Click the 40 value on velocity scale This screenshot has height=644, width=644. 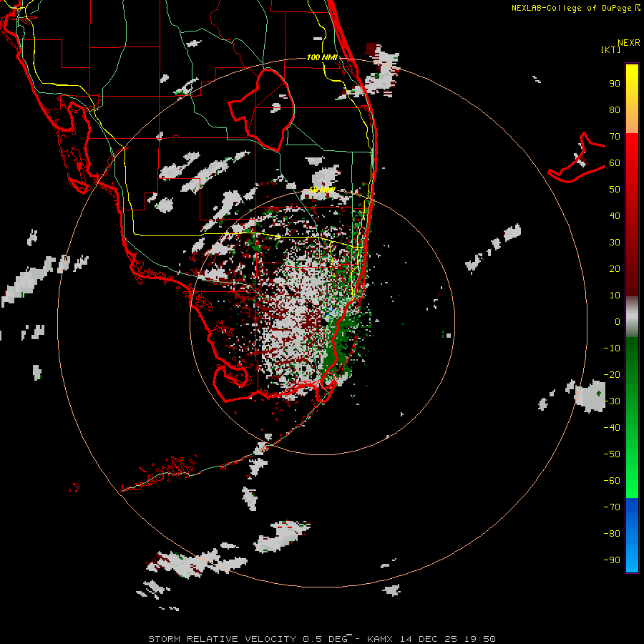click(x=615, y=215)
